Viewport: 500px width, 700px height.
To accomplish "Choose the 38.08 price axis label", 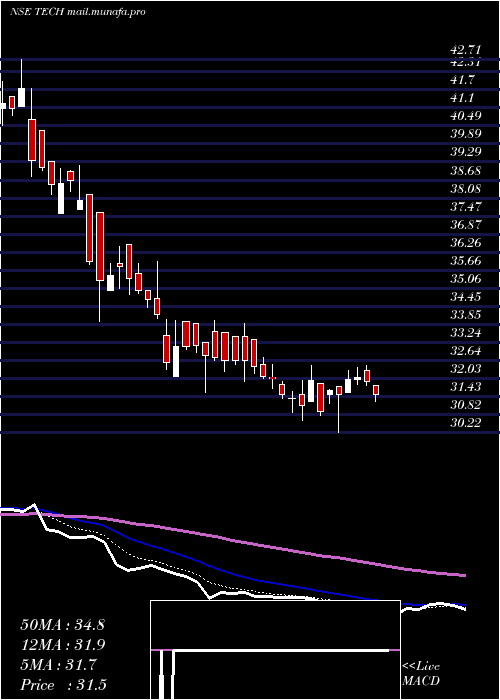I will click(466, 188).
